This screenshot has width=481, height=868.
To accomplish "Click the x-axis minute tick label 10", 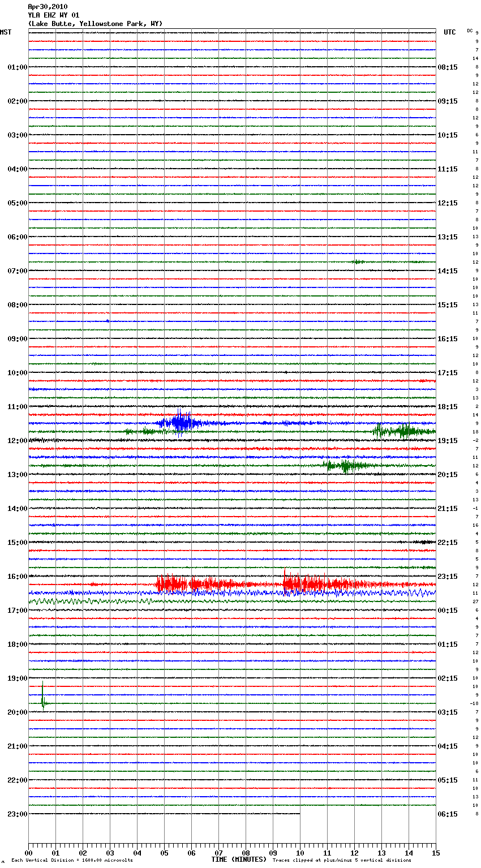I will [300, 853].
